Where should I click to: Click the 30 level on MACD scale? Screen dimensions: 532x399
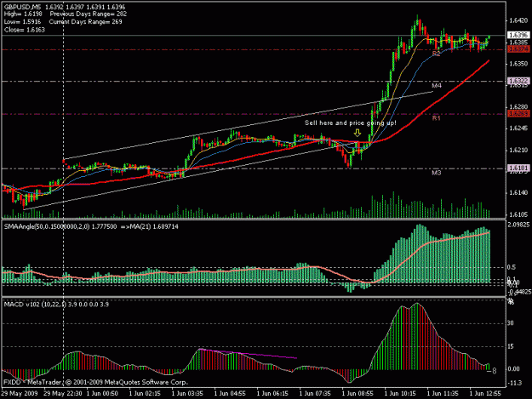tap(511, 323)
